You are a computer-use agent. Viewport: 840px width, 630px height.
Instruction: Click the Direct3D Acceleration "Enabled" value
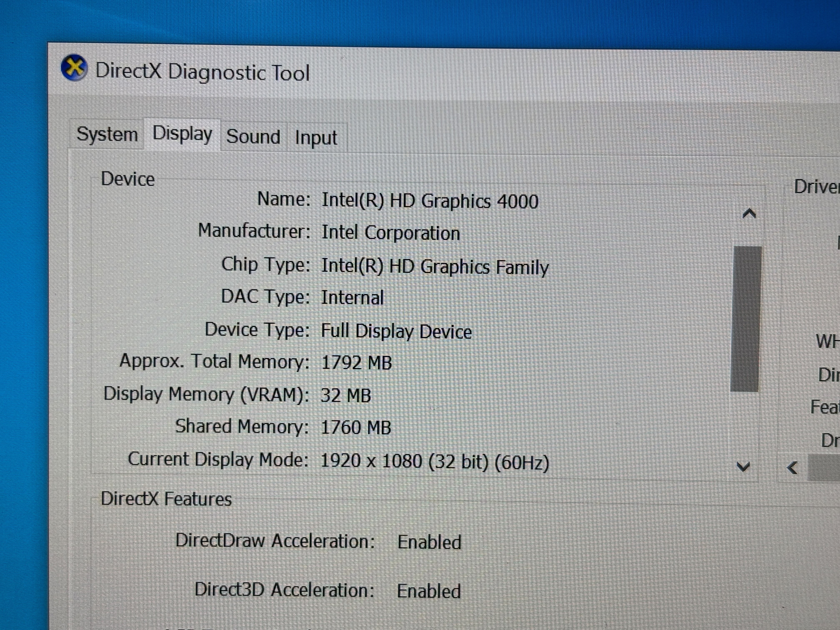click(x=429, y=591)
